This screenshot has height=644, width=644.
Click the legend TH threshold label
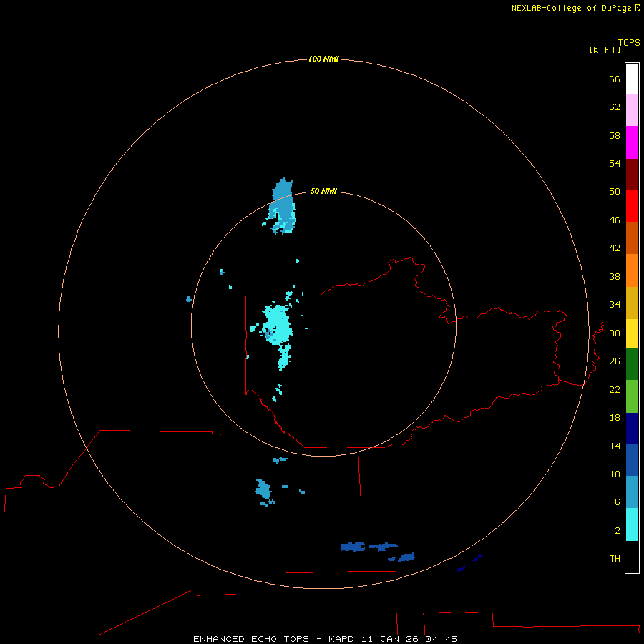[x=615, y=558]
